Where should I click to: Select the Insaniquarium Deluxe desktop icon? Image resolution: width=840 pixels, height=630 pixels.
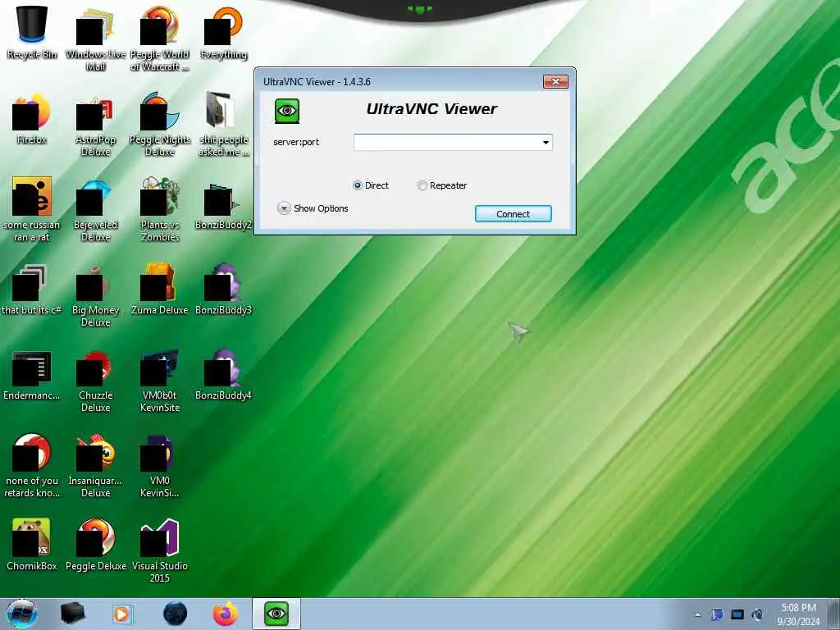point(95,466)
